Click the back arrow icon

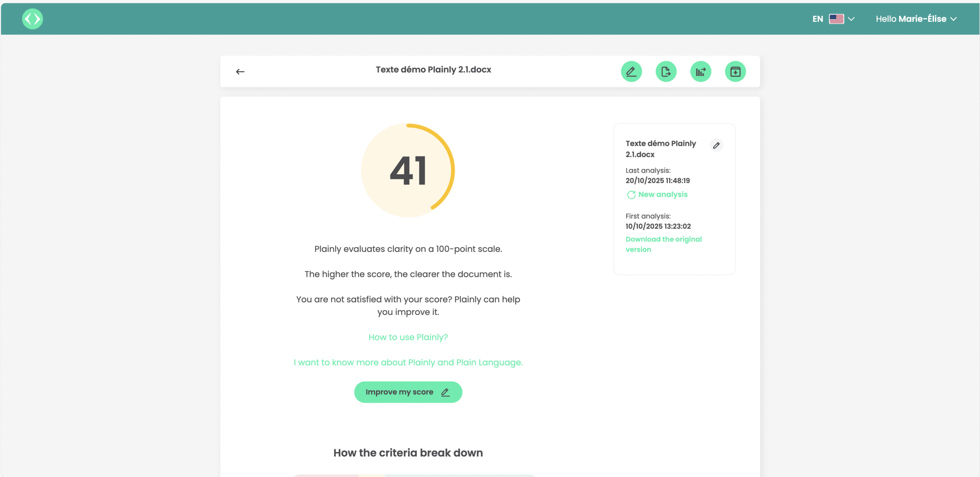(240, 72)
